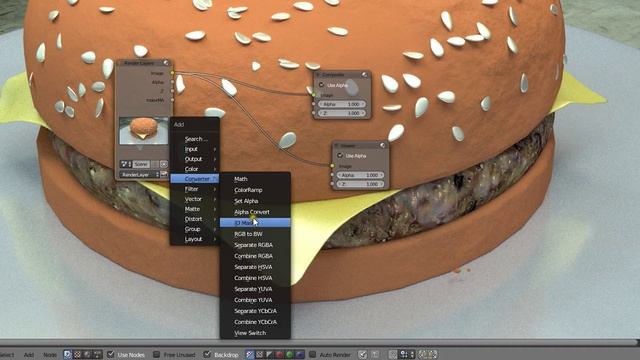Toggle preview icon on Composite node header

(x=364, y=75)
